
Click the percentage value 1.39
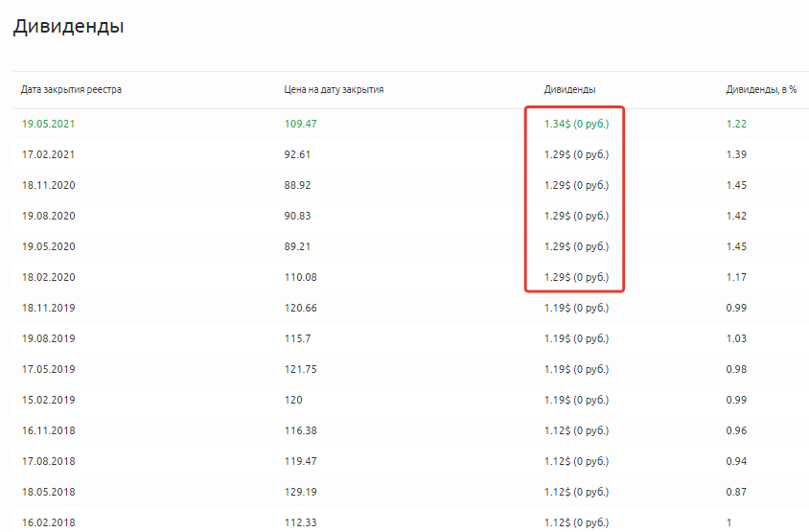[x=736, y=154]
